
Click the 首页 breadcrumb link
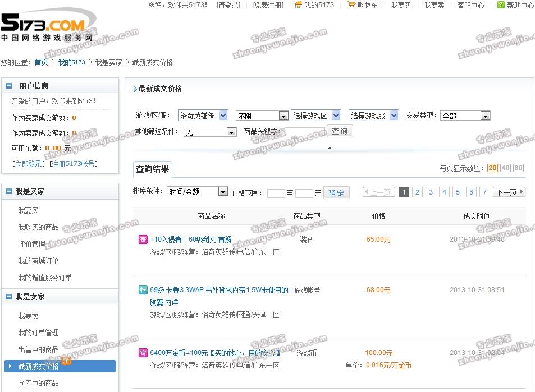(x=42, y=62)
